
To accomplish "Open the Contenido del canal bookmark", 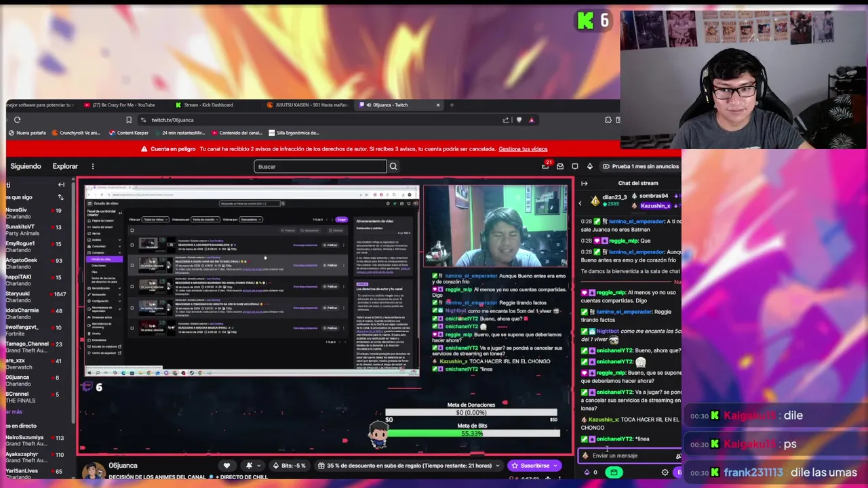I will click(x=237, y=133).
